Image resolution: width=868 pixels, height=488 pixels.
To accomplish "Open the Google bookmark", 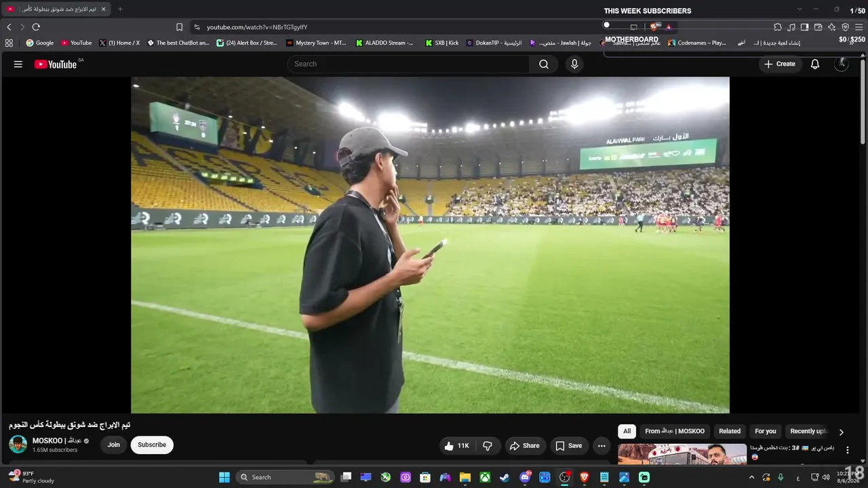I will tap(40, 43).
